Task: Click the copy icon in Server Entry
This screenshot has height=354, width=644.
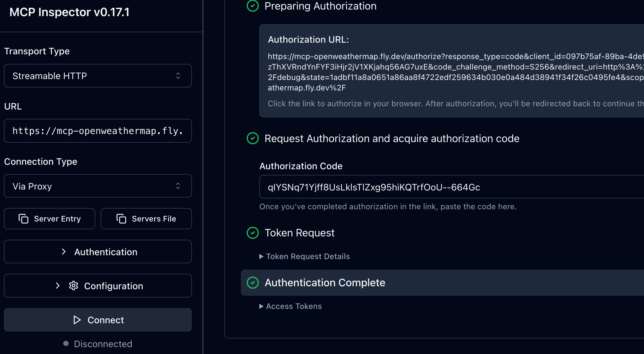Action: [x=23, y=219]
